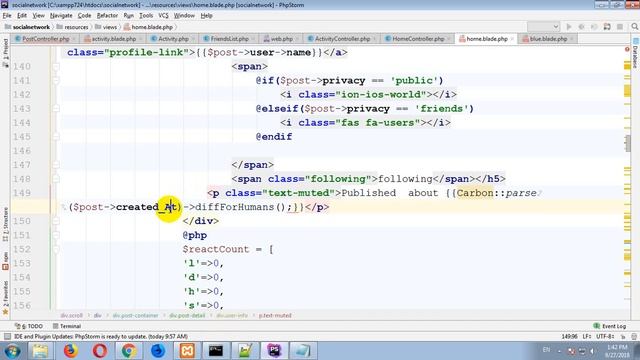Switch to PostController.php tab
The image size is (640, 360).
(45, 39)
